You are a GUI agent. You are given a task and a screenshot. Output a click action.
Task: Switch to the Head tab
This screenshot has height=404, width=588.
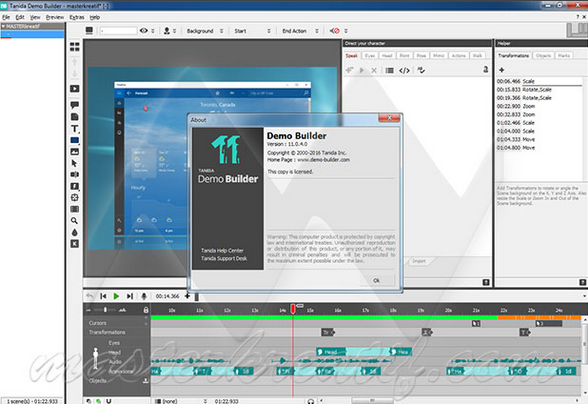point(387,56)
